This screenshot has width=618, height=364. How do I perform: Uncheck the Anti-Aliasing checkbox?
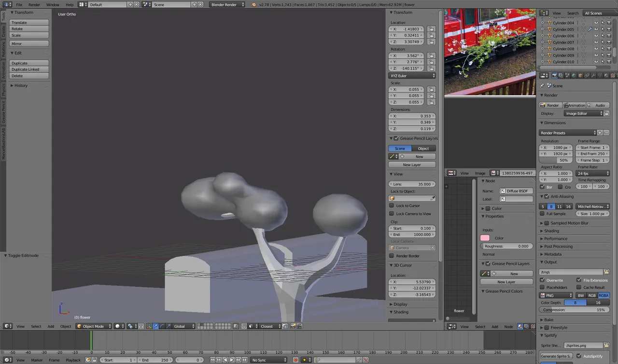547,196
